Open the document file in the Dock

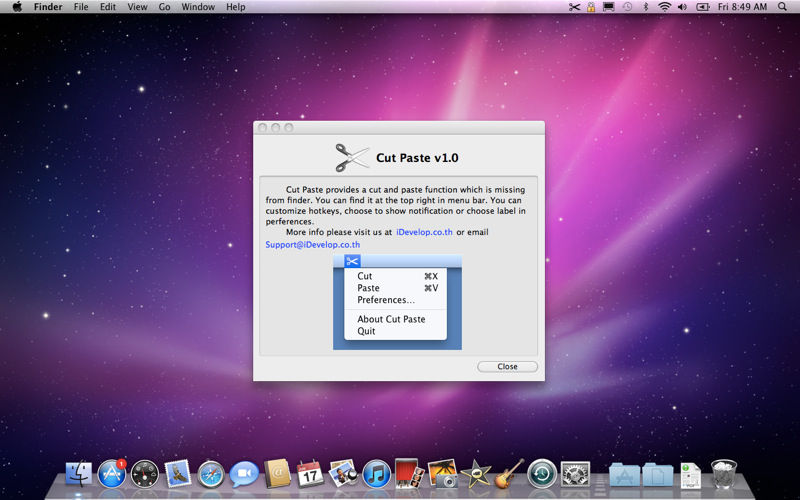[x=691, y=476]
